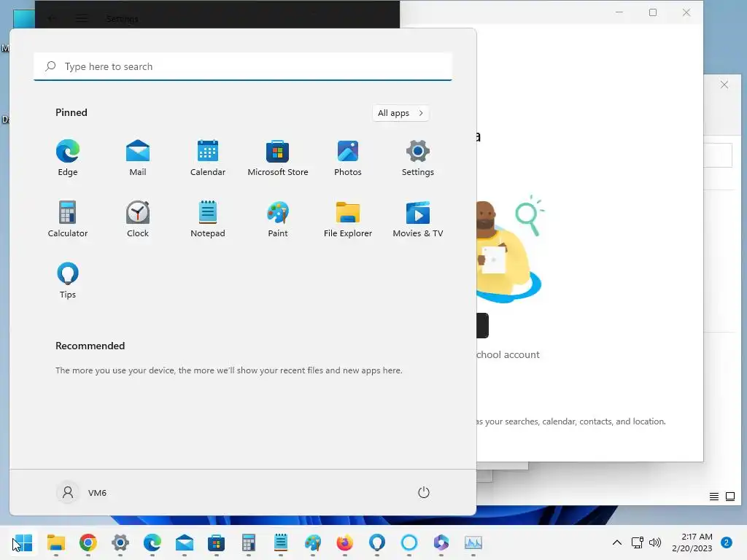747x560 pixels.
Task: Open Paint from the taskbar
Action: [x=313, y=542]
